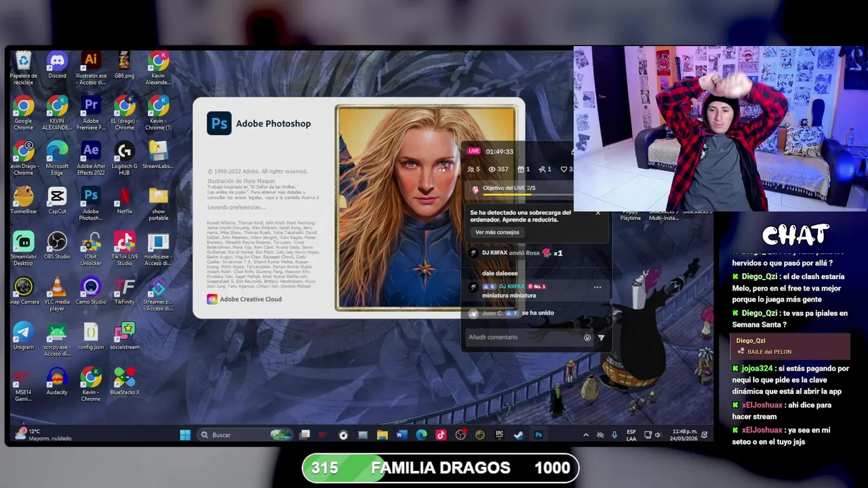
Task: Open the Adobe After Effects 2022 shortcut
Action: click(91, 159)
